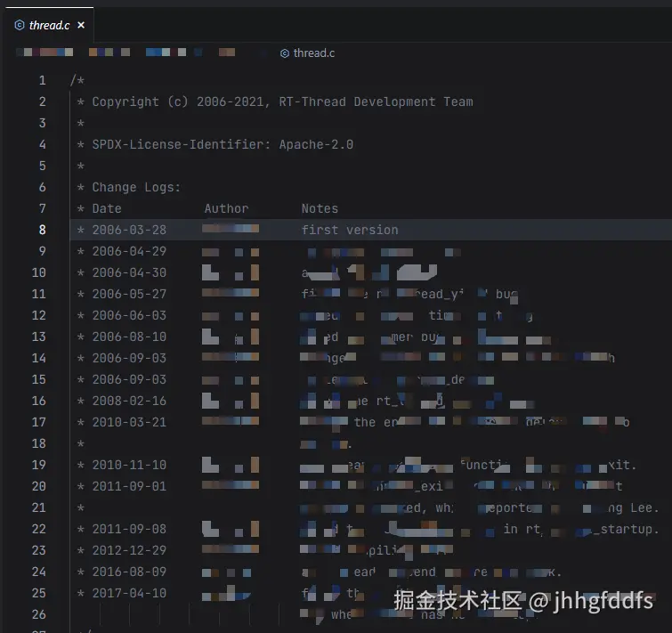The image size is (672, 633).
Task: Click the 'Author' column header text
Action: [226, 208]
